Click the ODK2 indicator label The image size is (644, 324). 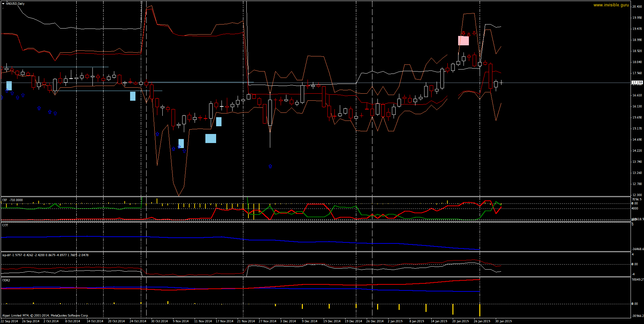(x=6, y=280)
